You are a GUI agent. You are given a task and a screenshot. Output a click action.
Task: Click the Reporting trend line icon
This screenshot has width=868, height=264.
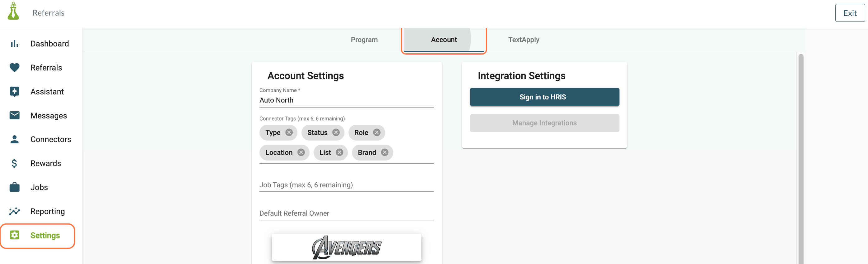15,211
